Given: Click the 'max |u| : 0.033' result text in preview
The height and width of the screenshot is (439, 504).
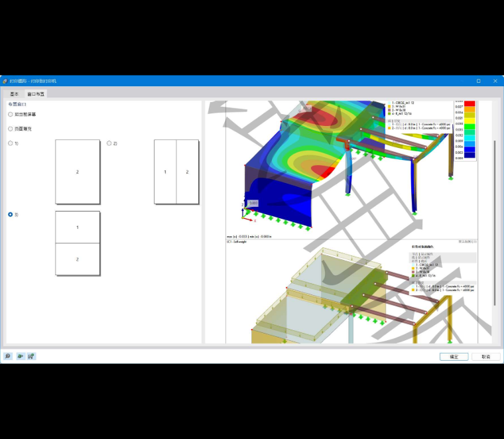Looking at the screenshot, I should coord(237,237).
